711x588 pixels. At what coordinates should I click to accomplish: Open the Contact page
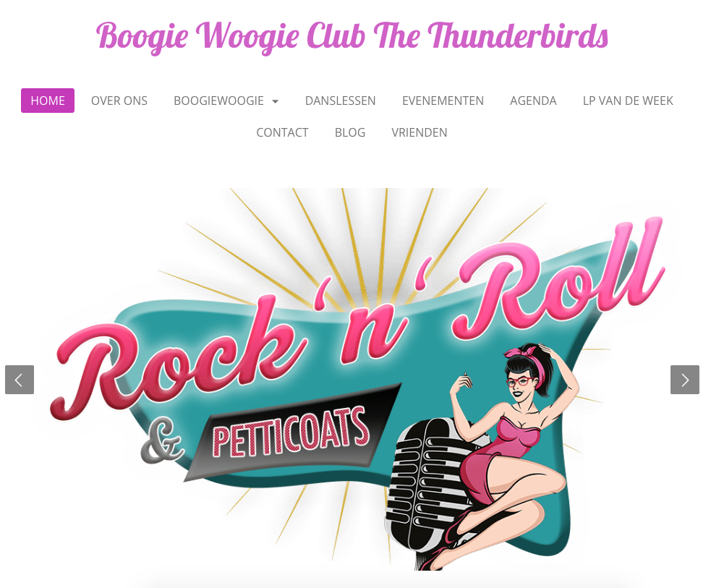282,132
